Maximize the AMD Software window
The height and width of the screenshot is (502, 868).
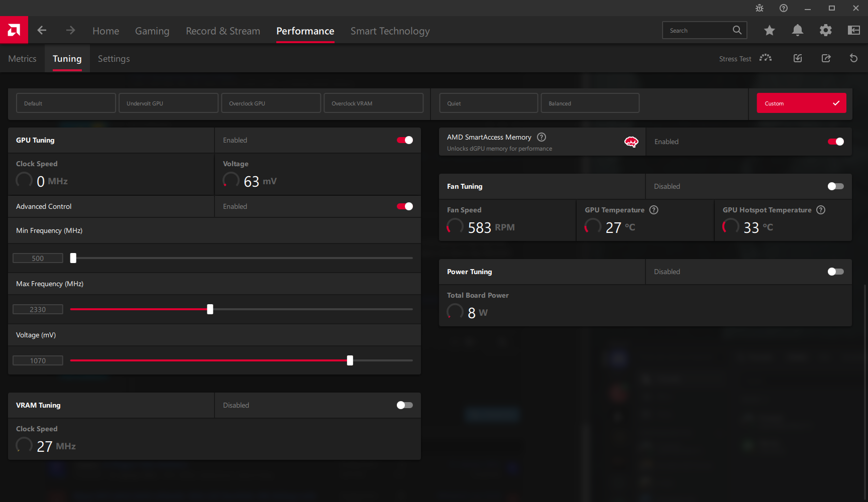[832, 8]
